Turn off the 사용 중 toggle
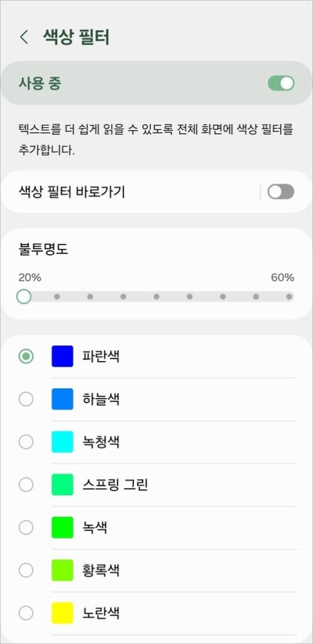Image resolution: width=313 pixels, height=644 pixels. pos(281,84)
